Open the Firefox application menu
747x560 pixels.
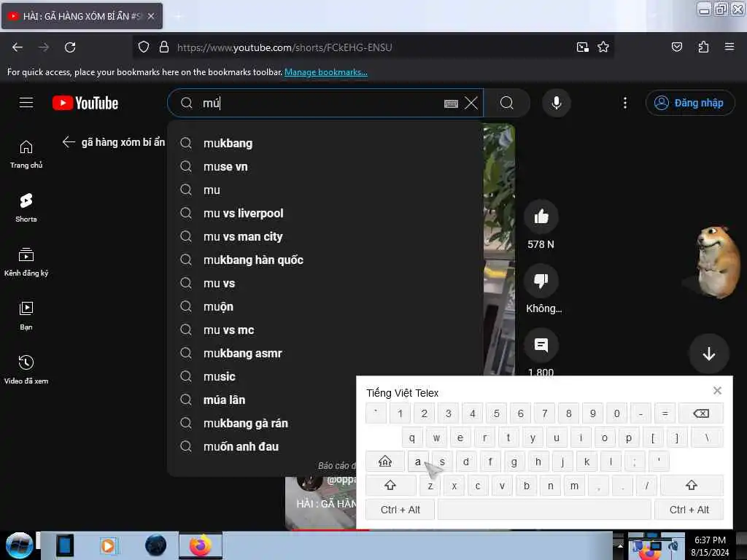pyautogui.click(x=729, y=47)
